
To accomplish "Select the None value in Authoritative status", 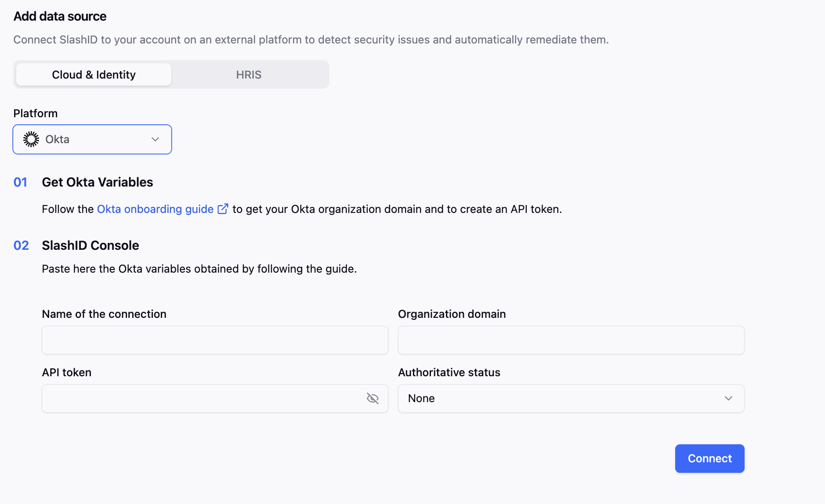I will click(x=421, y=398).
